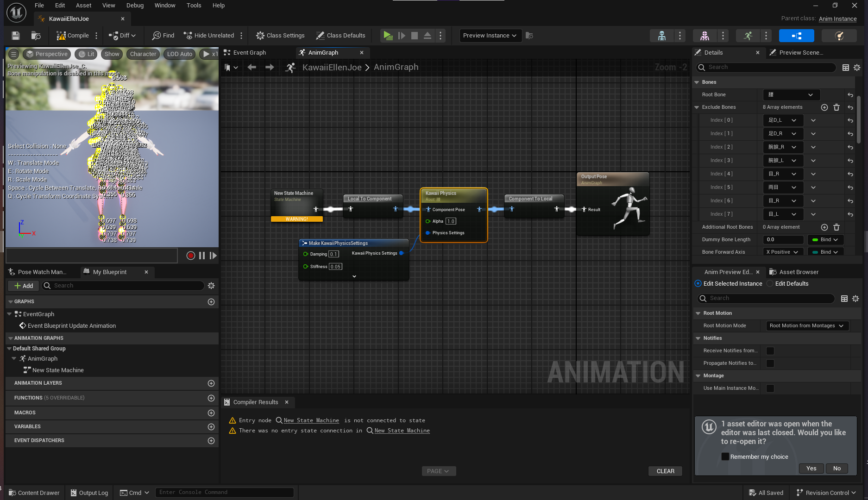Pause the viewport preview playback
Viewport: 868px width, 500px height.
202,256
